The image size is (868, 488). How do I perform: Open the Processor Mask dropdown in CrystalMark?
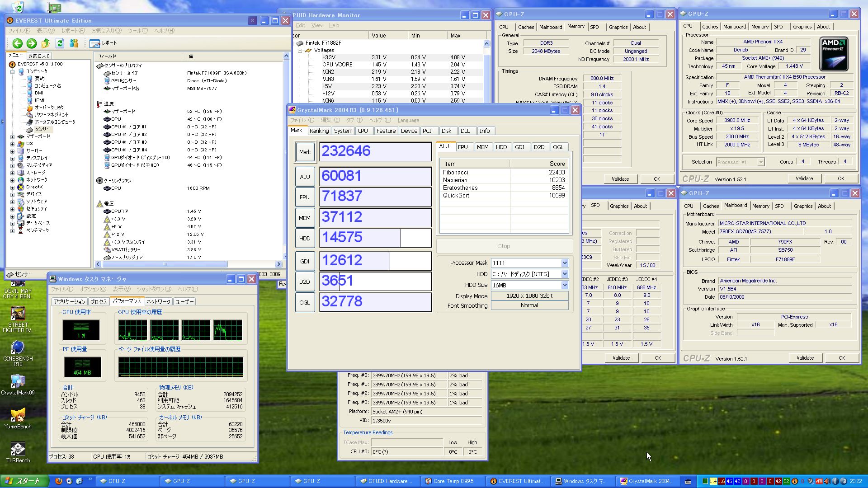point(565,263)
